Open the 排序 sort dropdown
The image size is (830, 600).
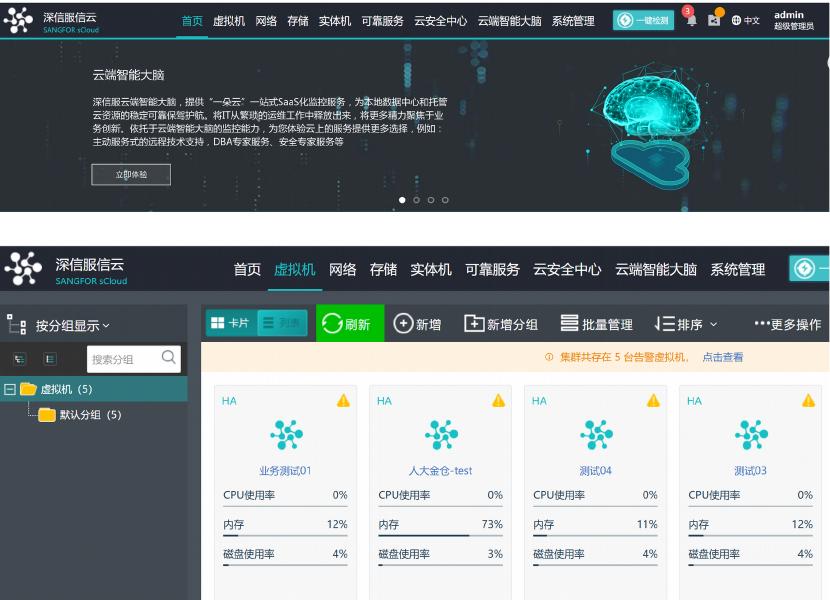(x=686, y=324)
